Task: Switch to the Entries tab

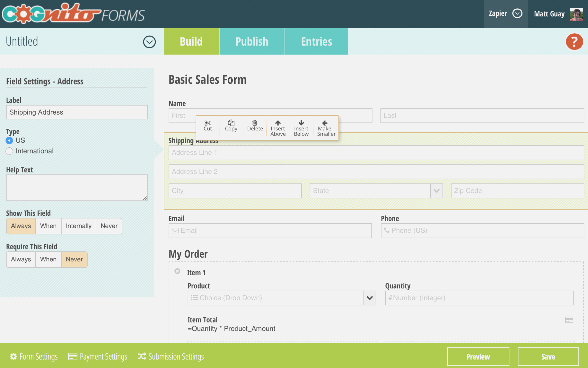Action: [x=316, y=41]
